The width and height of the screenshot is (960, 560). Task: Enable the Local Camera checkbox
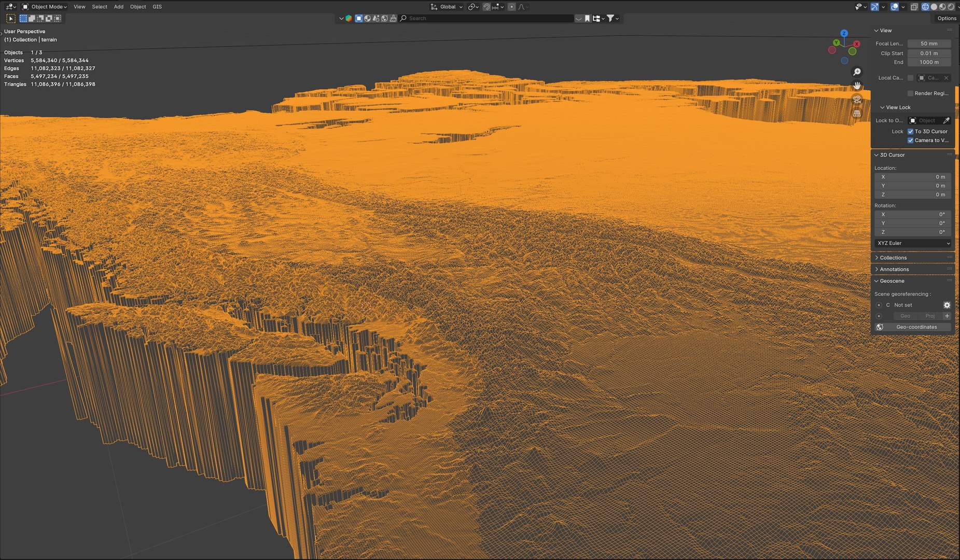[910, 78]
